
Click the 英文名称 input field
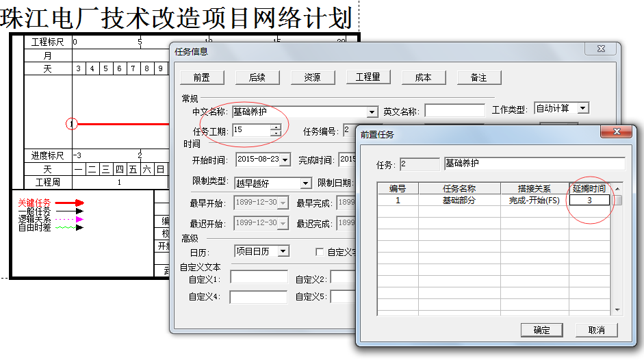(x=454, y=111)
